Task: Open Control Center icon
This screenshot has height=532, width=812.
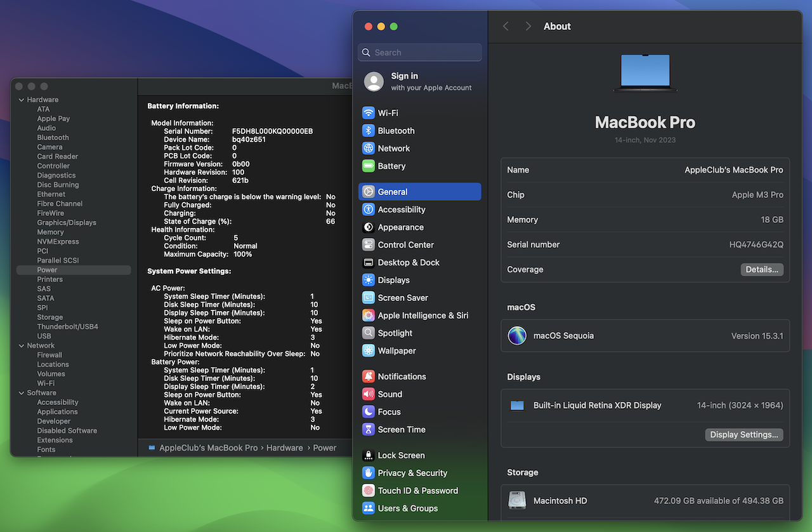Action: click(x=369, y=245)
